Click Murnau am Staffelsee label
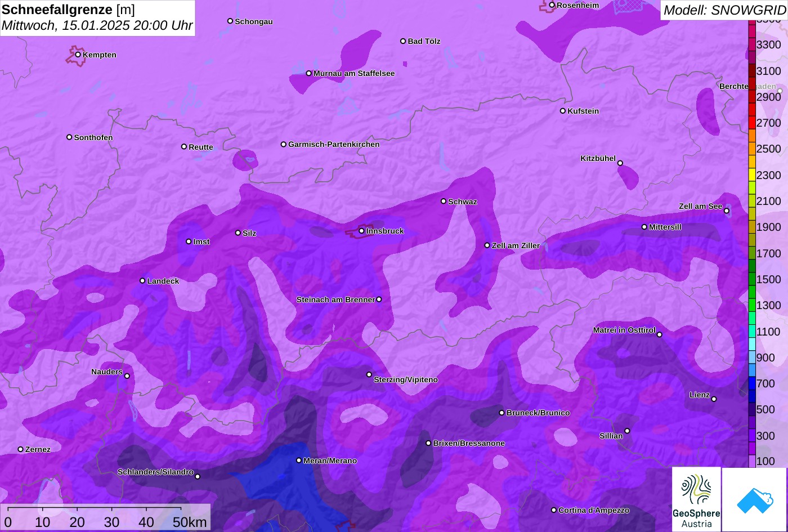This screenshot has height=532, width=788. 354,73
